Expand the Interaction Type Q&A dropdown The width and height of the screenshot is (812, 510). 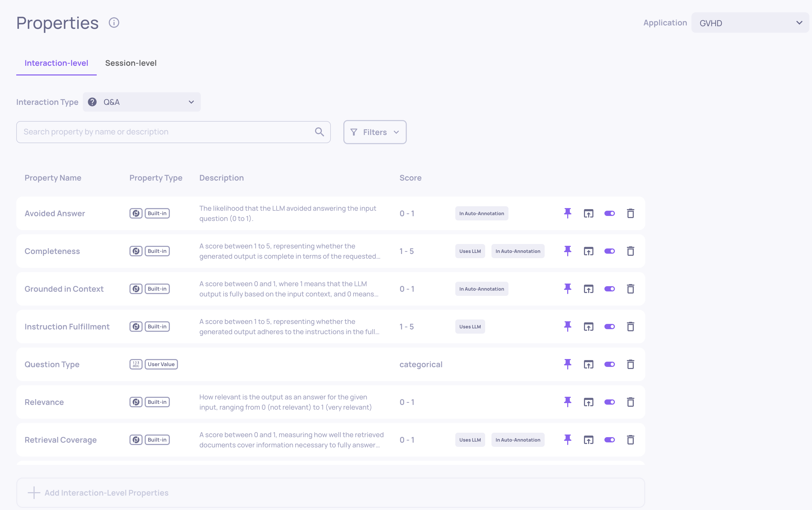tap(142, 102)
